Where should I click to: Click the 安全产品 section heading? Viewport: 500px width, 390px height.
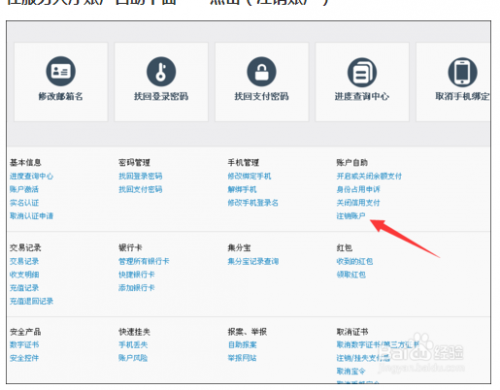pyautogui.click(x=25, y=332)
